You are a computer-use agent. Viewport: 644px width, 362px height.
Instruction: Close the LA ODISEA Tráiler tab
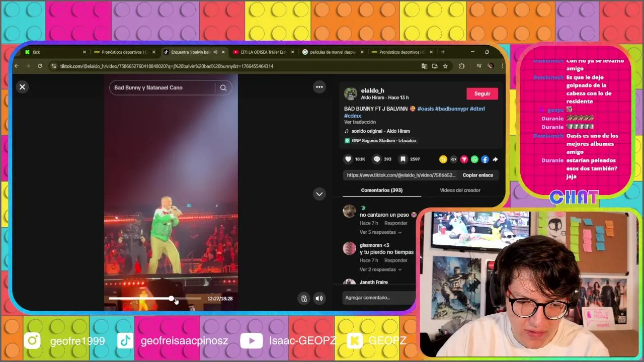coord(292,52)
